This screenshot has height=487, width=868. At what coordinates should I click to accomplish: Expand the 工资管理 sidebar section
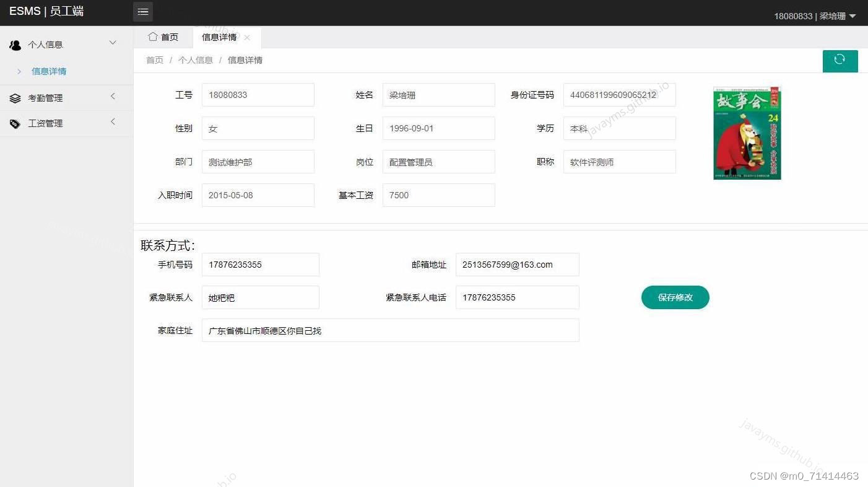112,122
